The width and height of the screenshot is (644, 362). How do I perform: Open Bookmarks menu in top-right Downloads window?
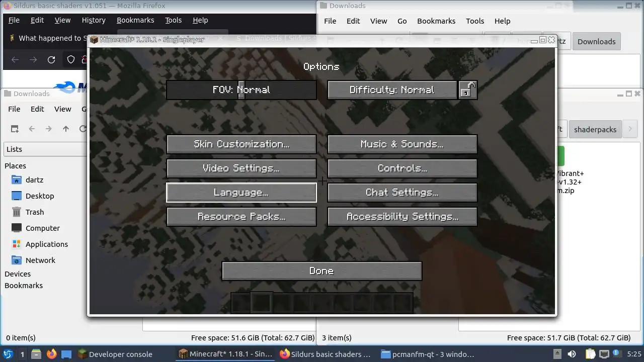(x=436, y=21)
